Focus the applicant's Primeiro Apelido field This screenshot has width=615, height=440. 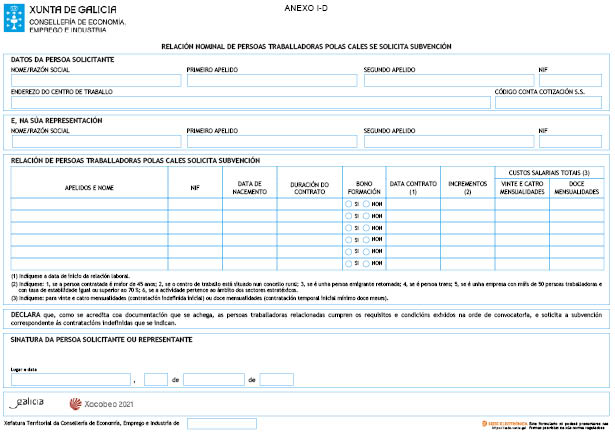271,81
